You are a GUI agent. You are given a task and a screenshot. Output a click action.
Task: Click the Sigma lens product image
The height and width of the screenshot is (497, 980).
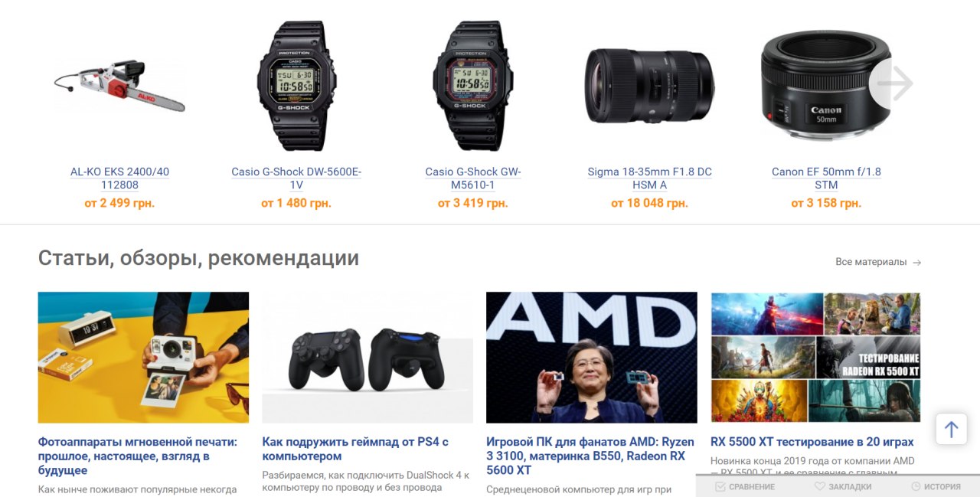point(649,84)
